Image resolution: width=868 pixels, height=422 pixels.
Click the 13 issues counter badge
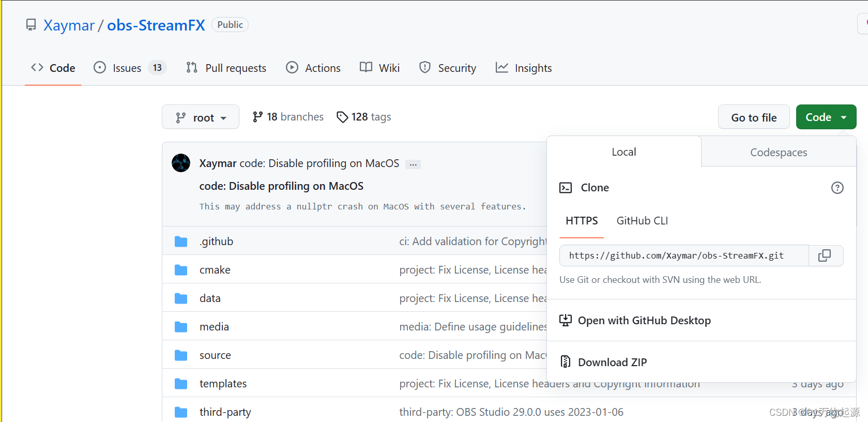pyautogui.click(x=157, y=68)
